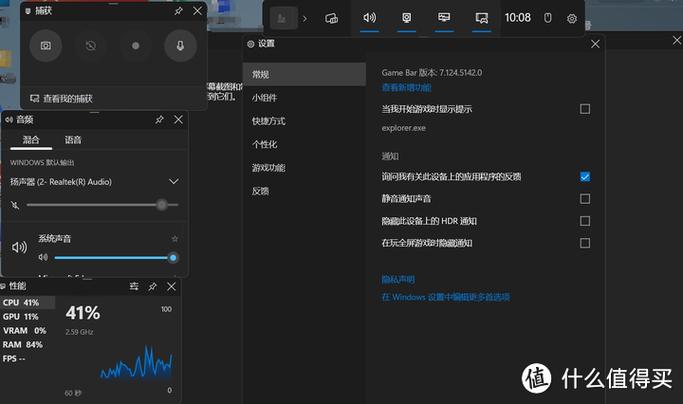Toggle the Audio widget from the Game Bar
The image size is (683, 404).
(x=369, y=18)
